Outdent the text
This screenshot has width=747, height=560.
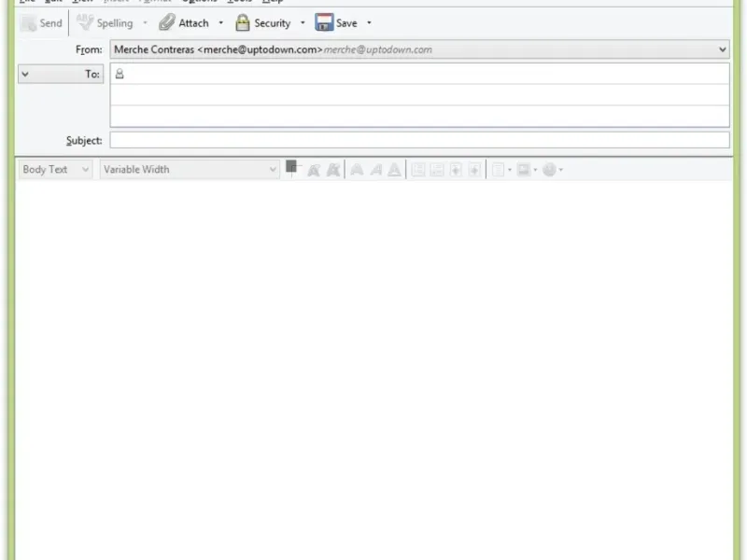click(456, 170)
